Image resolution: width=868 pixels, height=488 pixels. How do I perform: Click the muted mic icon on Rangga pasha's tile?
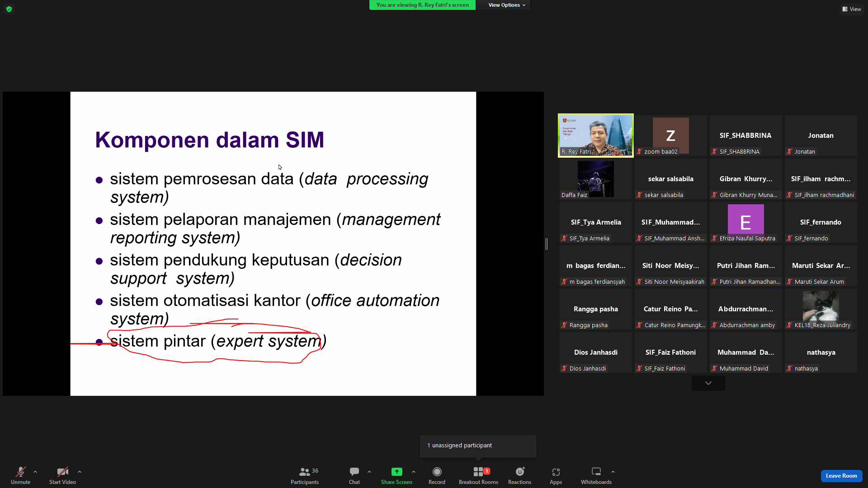click(x=564, y=325)
